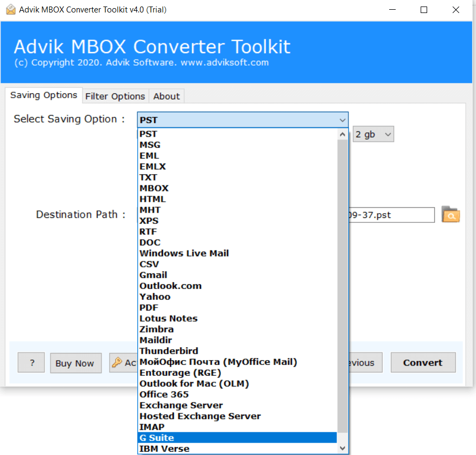476x455 pixels.
Task: Click the dropdown list scroll down arrow
Action: coord(342,448)
